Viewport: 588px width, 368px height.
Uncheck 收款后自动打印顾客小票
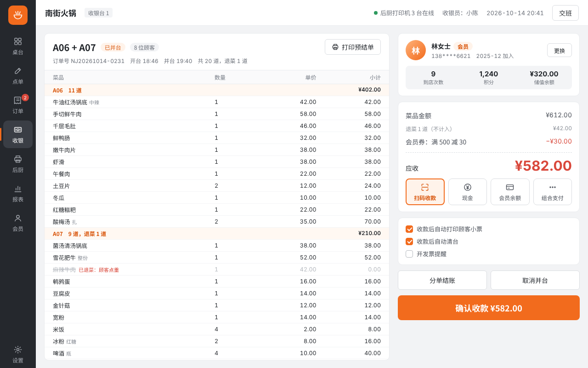click(x=409, y=229)
